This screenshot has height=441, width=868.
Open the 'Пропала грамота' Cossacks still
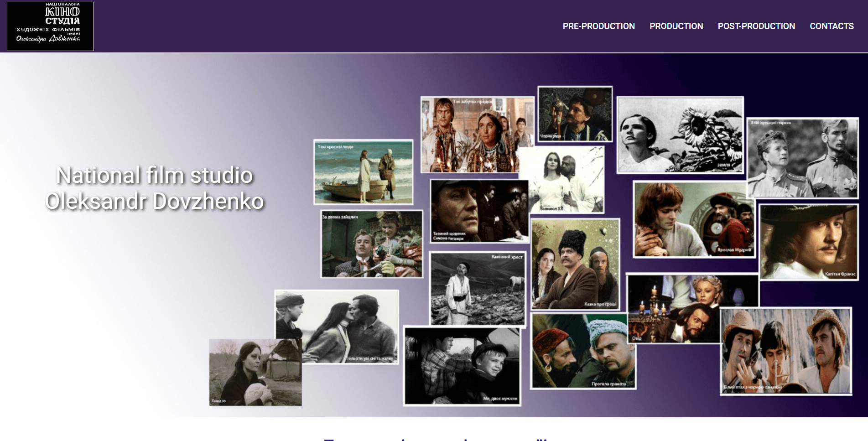[583, 351]
